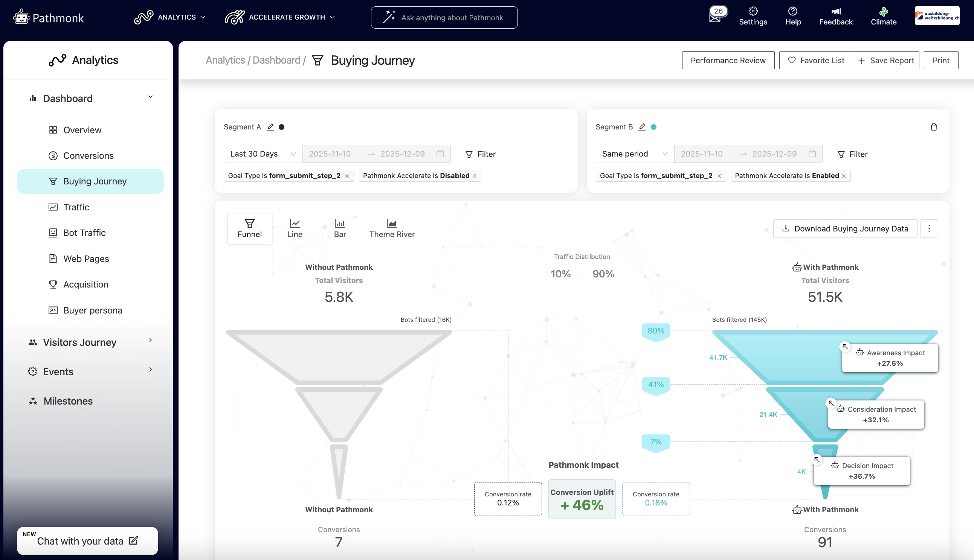Click the Performance Review button
This screenshot has height=560, width=974.
pyautogui.click(x=728, y=60)
